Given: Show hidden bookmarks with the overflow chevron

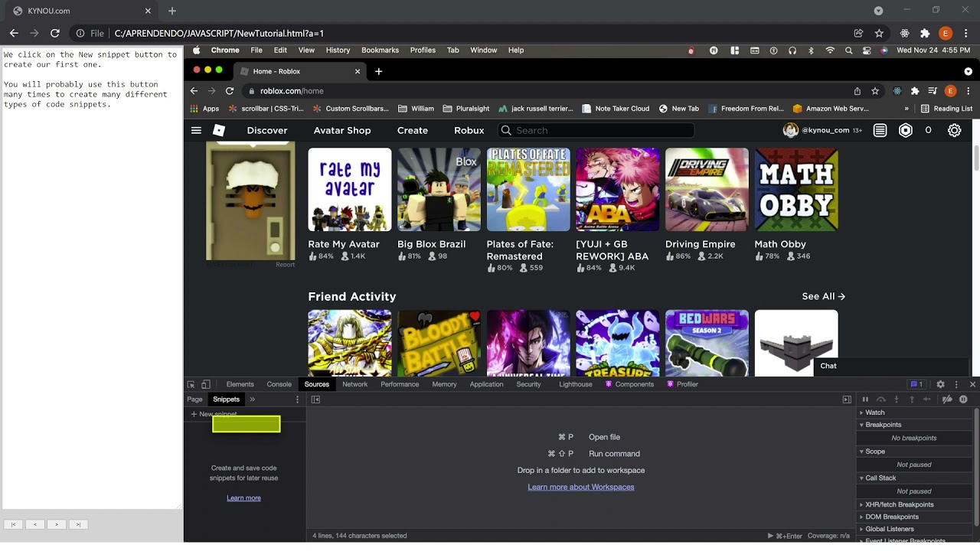Looking at the screenshot, I should pos(906,109).
